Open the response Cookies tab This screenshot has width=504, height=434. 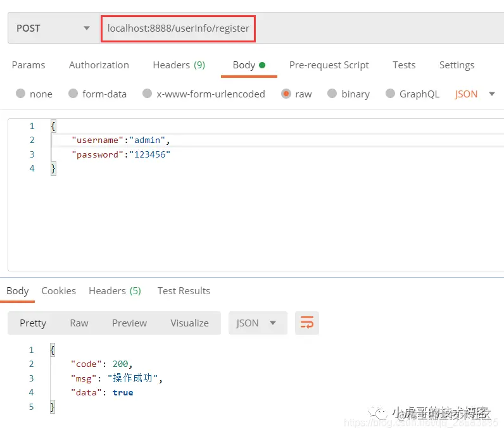point(58,291)
